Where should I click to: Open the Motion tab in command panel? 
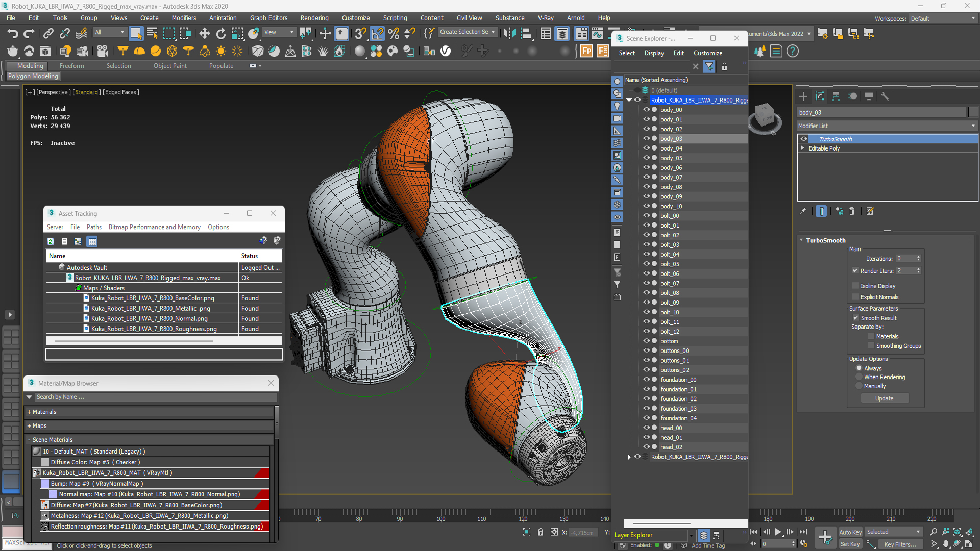tap(852, 96)
